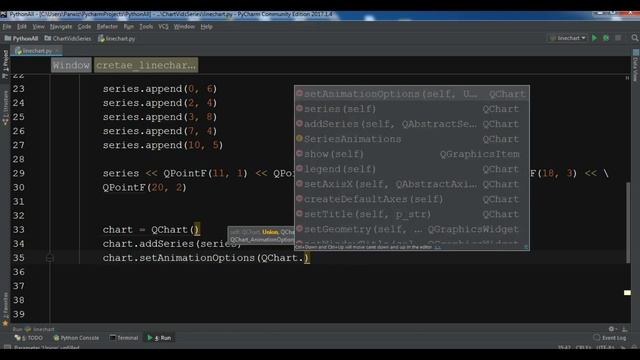640x360 pixels.
Task: Open the Window menu
Action: point(184,27)
